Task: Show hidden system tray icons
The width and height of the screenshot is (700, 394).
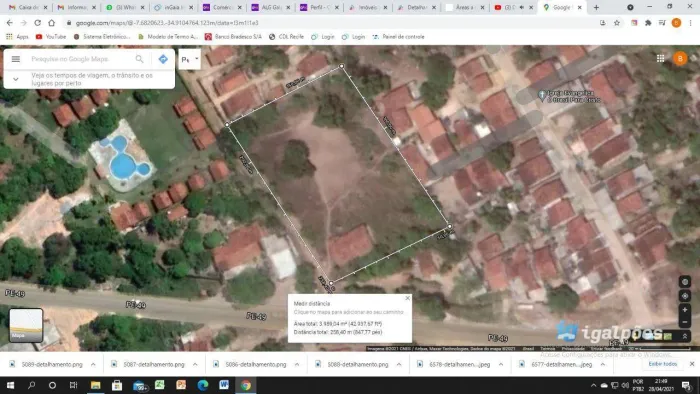Action: (x=593, y=385)
